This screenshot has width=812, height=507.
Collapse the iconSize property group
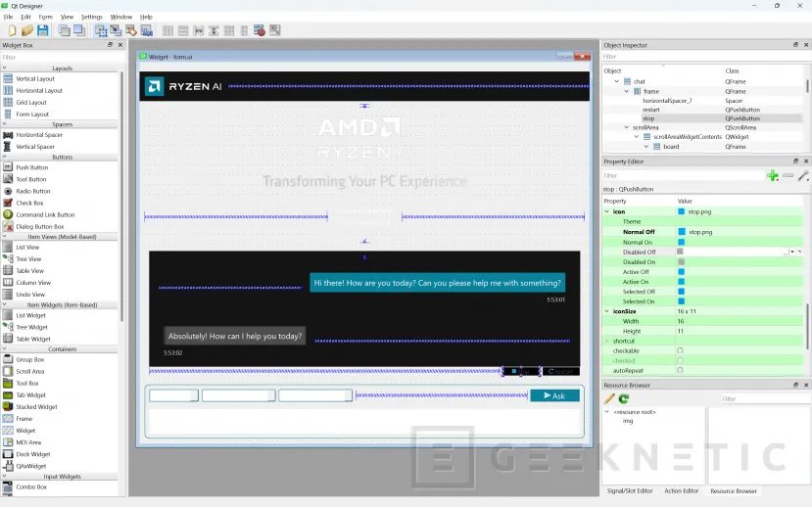coord(607,311)
